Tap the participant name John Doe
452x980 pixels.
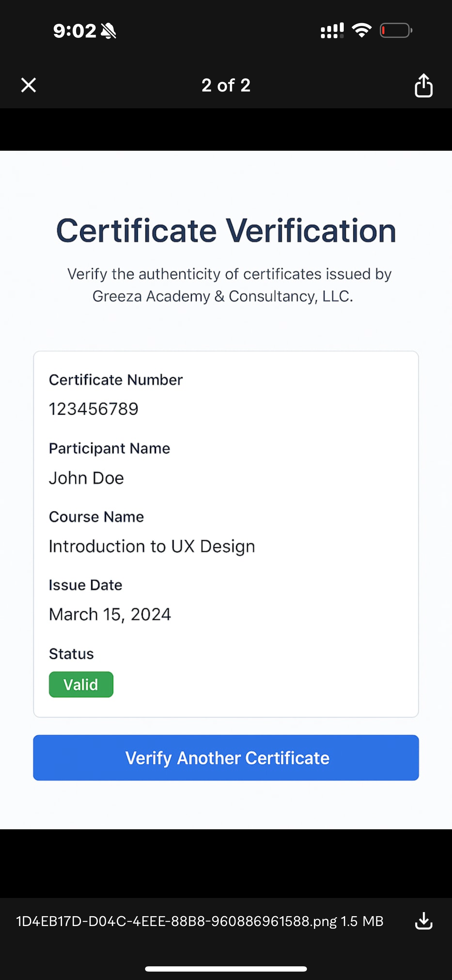86,478
